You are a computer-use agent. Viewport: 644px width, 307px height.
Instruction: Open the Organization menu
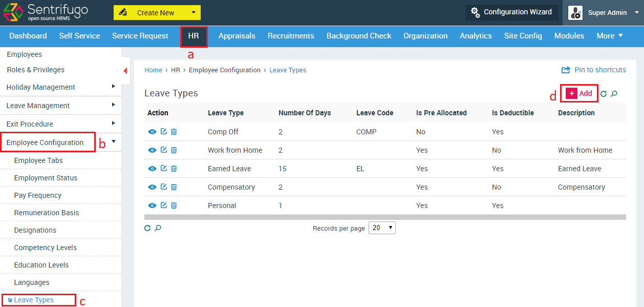coord(425,36)
